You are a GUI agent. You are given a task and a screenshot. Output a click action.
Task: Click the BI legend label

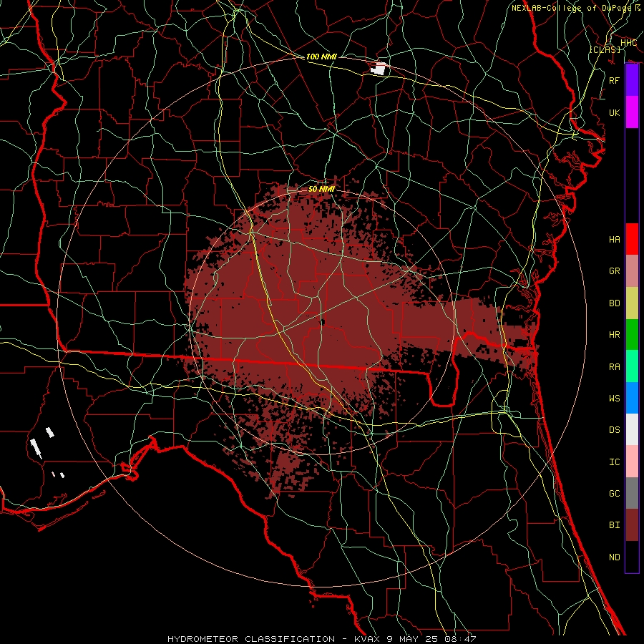(614, 525)
